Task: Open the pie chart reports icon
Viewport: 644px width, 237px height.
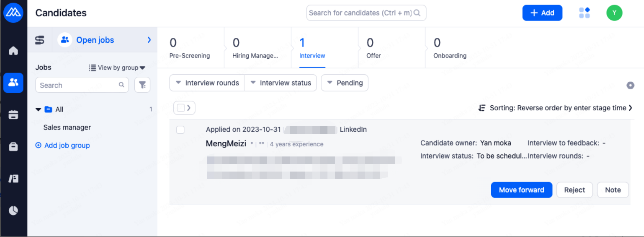Action: [x=13, y=210]
